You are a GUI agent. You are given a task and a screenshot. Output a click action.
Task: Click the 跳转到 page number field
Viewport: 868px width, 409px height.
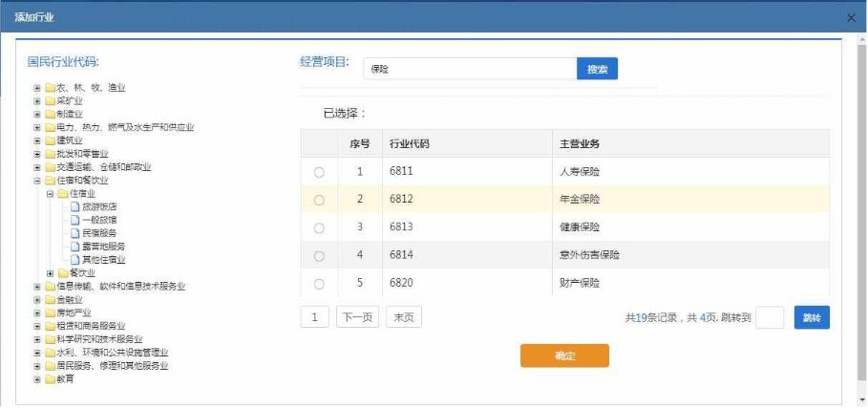pos(770,317)
